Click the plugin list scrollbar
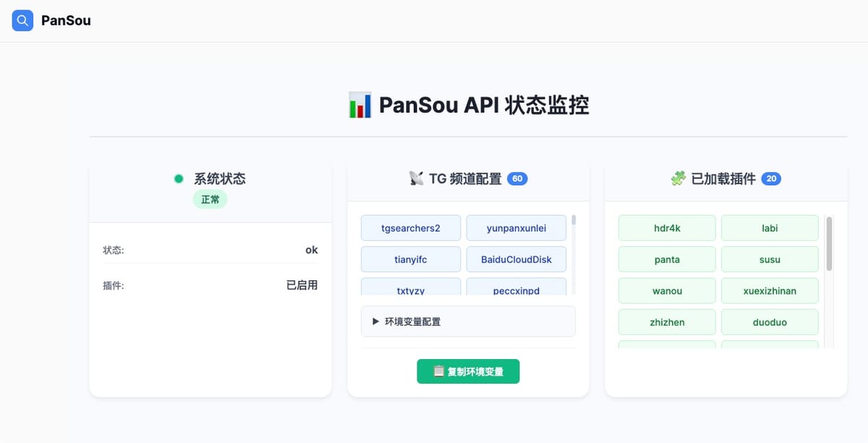868x443 pixels. [x=829, y=243]
